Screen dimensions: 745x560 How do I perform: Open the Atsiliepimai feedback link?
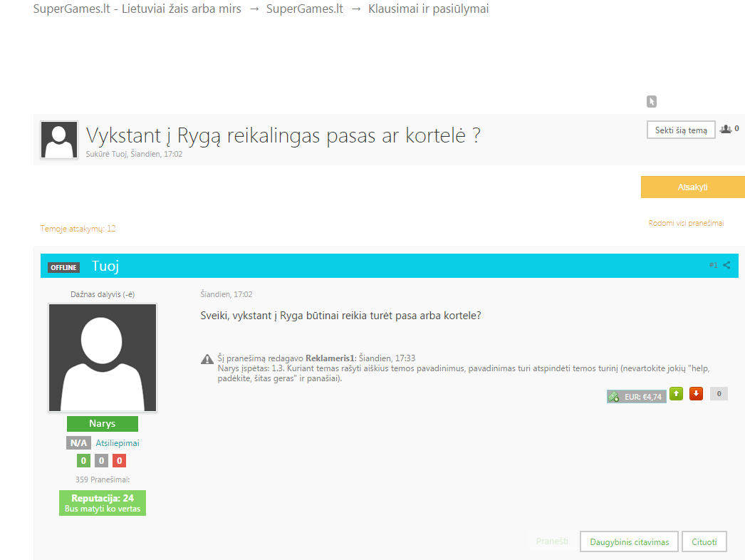[x=118, y=443]
